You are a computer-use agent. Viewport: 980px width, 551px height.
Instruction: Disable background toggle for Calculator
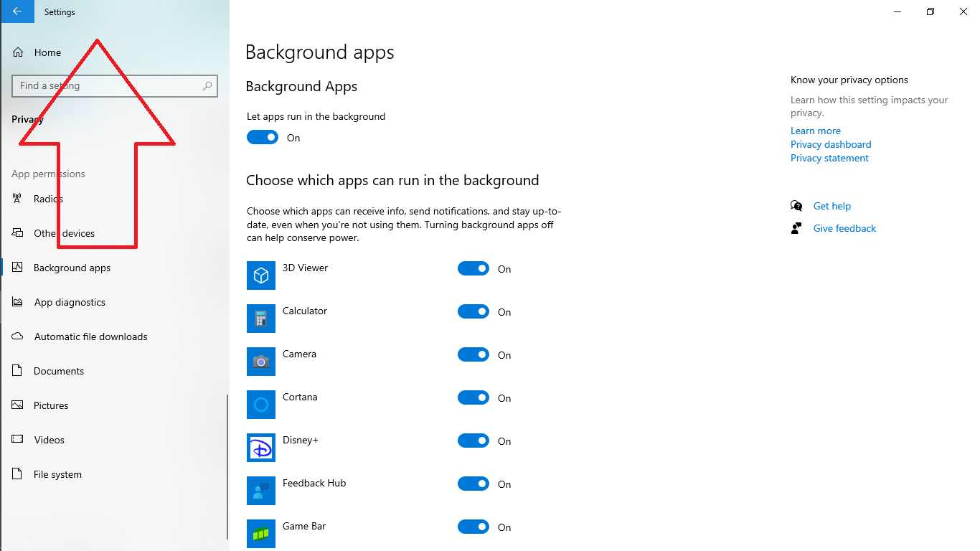click(473, 311)
